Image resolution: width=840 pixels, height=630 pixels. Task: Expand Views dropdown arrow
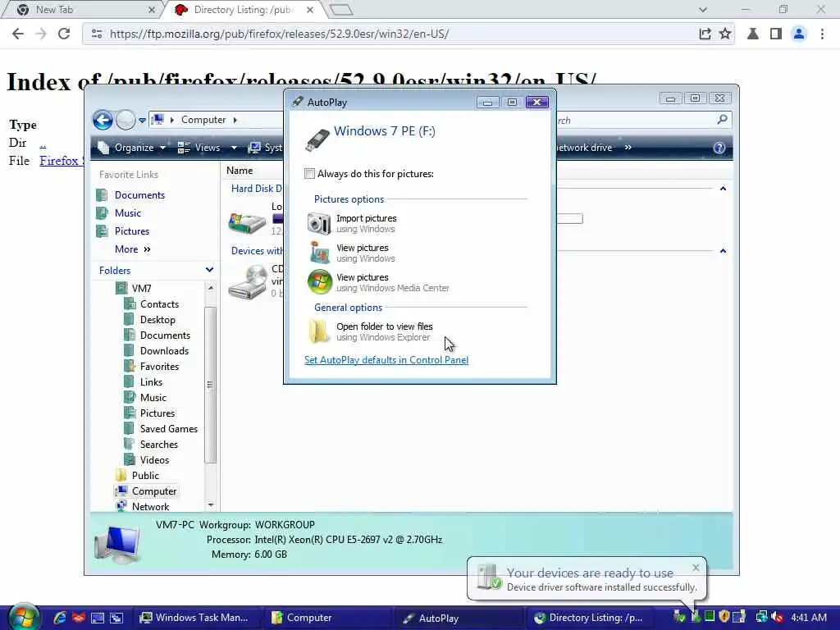click(234, 148)
